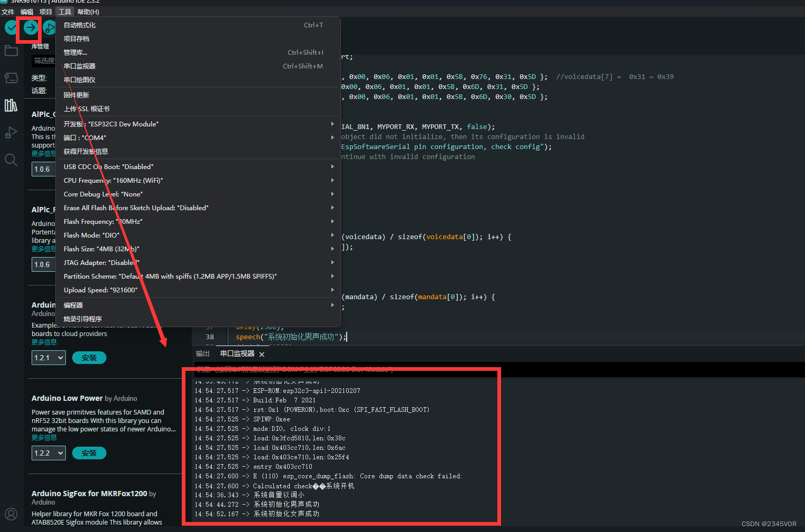This screenshot has width=805, height=532.
Task: Open the Library Manager sidebar icon
Action: point(11,105)
